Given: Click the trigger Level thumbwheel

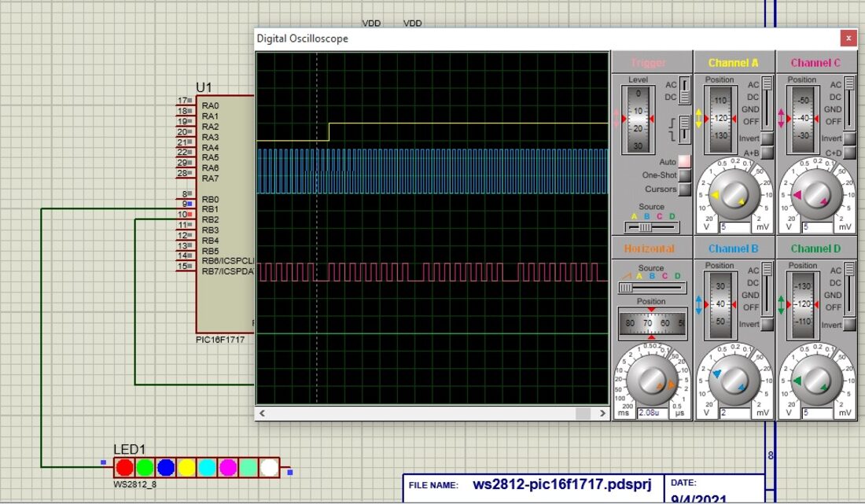Looking at the screenshot, I should [638, 119].
